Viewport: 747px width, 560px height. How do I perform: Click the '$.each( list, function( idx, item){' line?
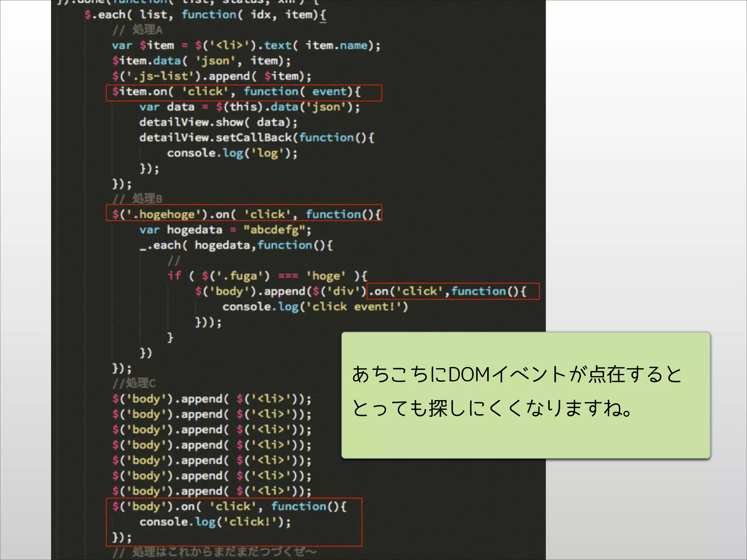click(205, 15)
